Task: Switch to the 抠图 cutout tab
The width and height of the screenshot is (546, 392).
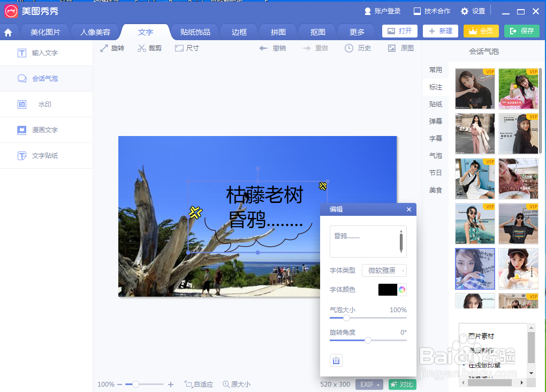Action: (316, 32)
